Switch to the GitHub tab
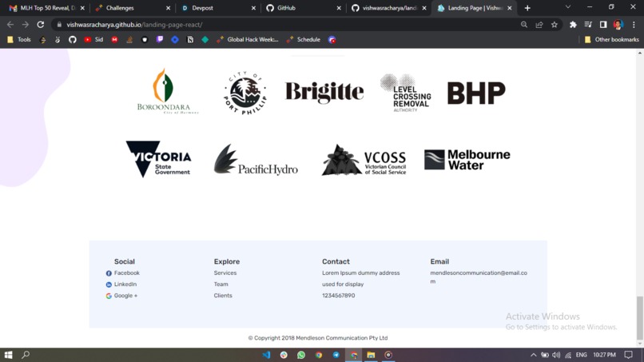Image resolution: width=644 pixels, height=362 pixels. (303, 8)
